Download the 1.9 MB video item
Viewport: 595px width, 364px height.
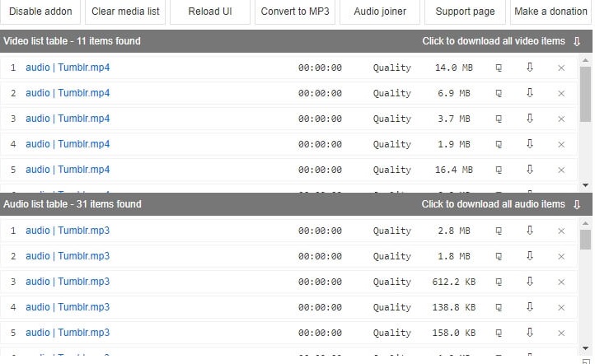point(529,144)
